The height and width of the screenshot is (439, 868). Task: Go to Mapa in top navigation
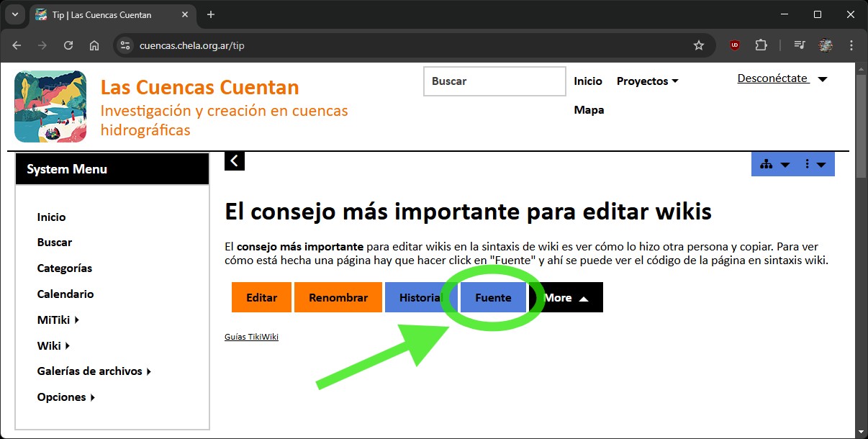(x=589, y=110)
